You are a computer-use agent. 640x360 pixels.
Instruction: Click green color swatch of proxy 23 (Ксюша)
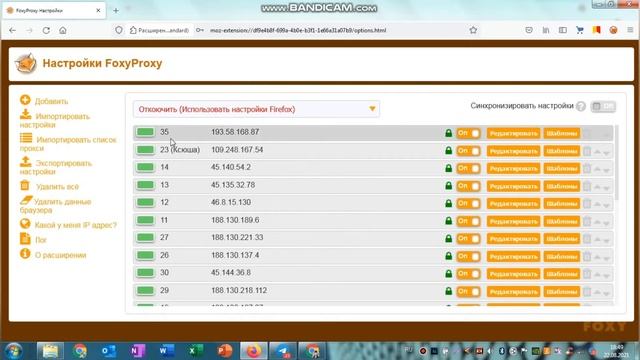pyautogui.click(x=145, y=150)
